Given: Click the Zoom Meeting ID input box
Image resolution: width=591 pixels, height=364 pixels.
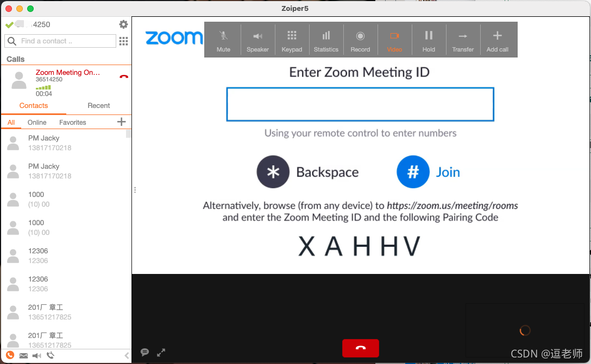Looking at the screenshot, I should pos(360,104).
